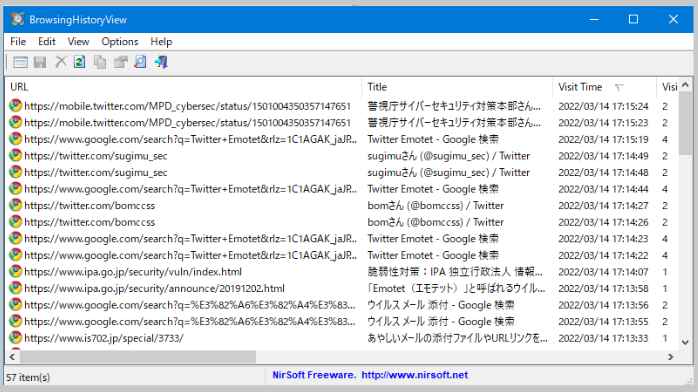Click the visit time 2022/03/14 17:13:33
The height and width of the screenshot is (392, 698).
[x=603, y=338]
